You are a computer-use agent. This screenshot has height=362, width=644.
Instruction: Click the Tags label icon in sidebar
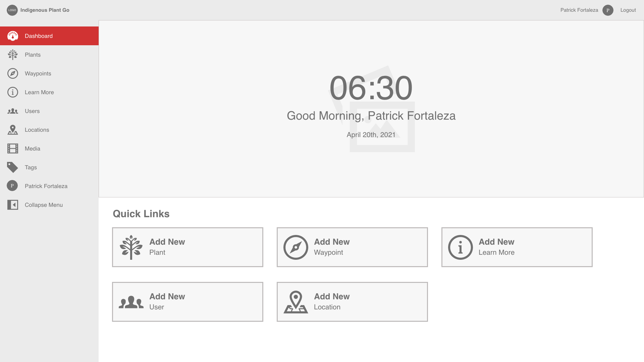pyautogui.click(x=13, y=167)
